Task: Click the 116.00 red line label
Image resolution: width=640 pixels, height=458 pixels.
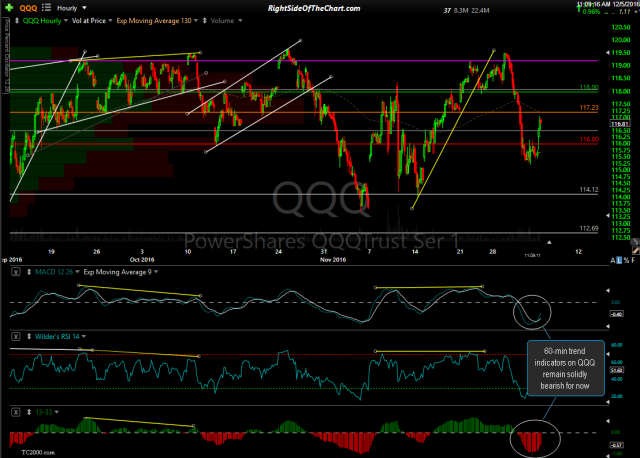Action: (589, 140)
